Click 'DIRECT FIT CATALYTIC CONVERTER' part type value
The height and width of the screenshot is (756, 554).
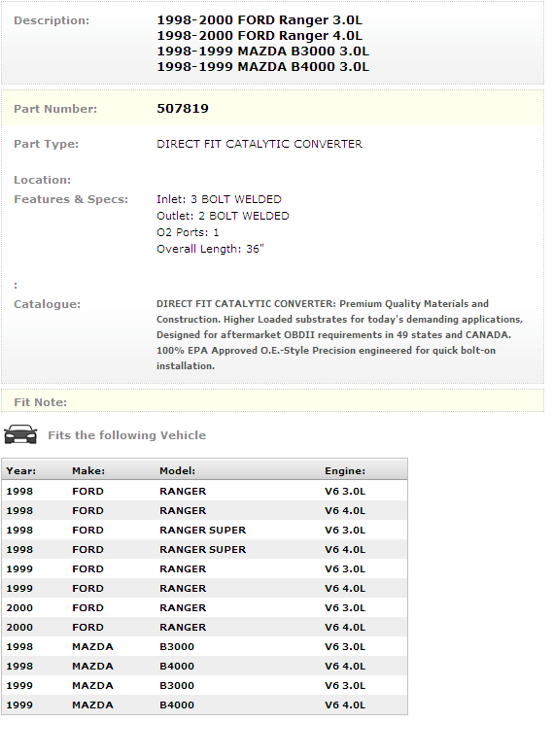point(260,144)
